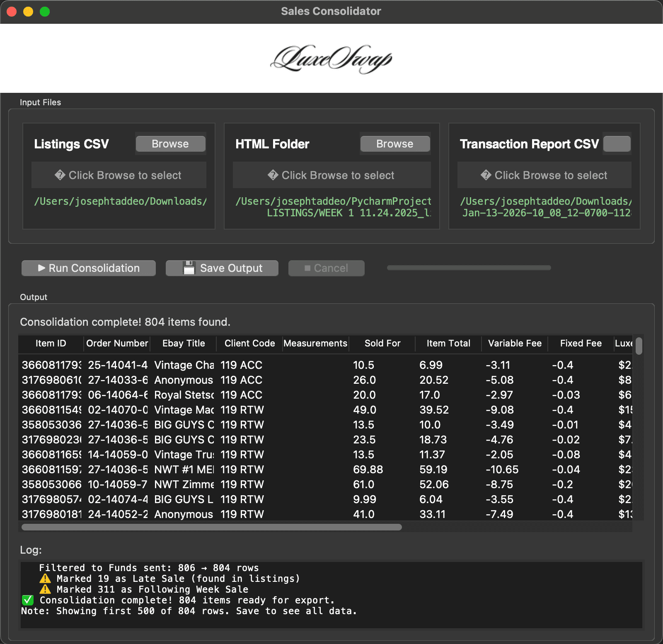Image resolution: width=663 pixels, height=644 pixels.
Task: Click the green checkmark beside 'Consolidation complete!'
Action: (x=27, y=600)
